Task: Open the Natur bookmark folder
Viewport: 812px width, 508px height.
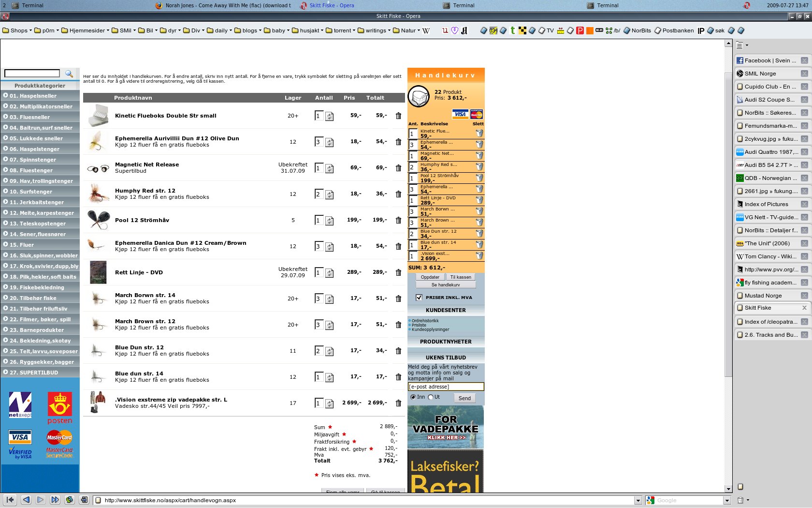Action: click(406, 30)
